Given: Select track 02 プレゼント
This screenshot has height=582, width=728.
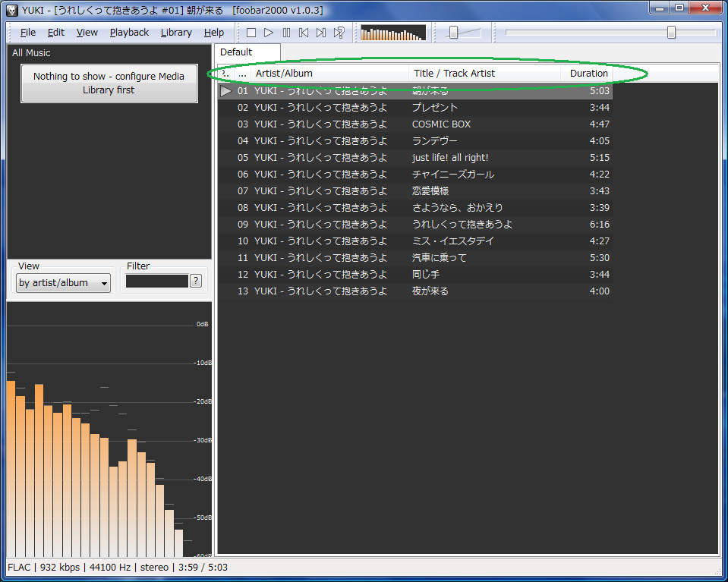Looking at the screenshot, I should (415, 108).
